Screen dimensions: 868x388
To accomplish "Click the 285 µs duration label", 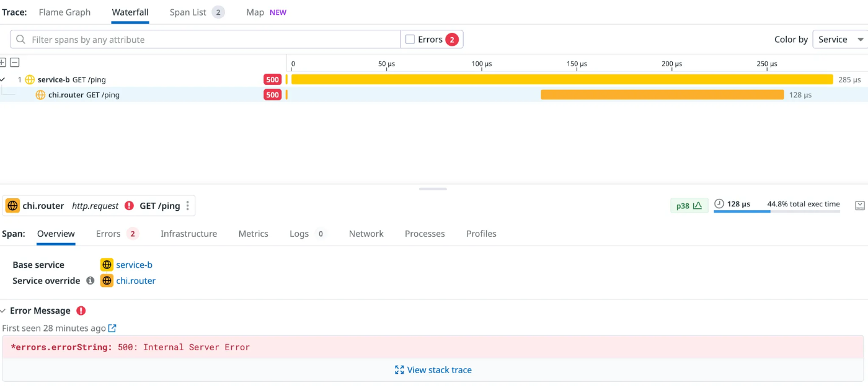I will (849, 80).
